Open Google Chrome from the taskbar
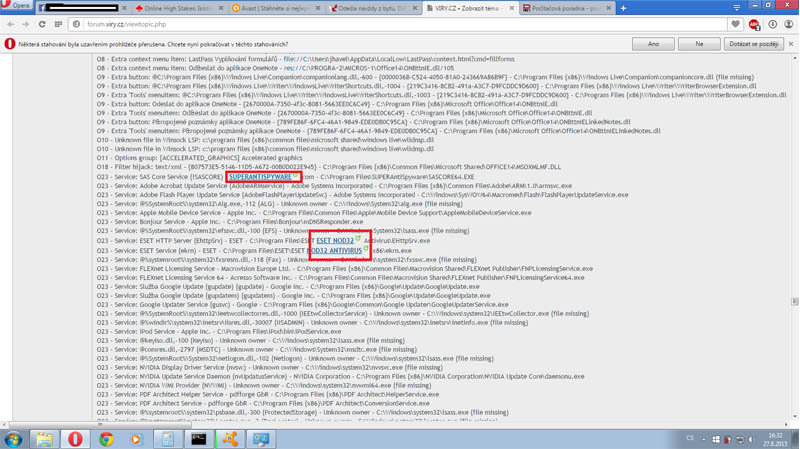This screenshot has width=800, height=449. (106, 438)
